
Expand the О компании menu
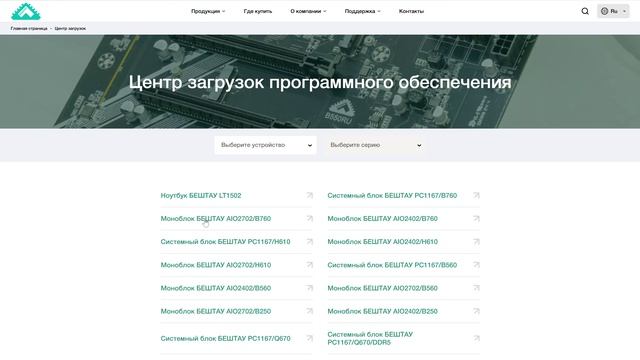coord(308,11)
